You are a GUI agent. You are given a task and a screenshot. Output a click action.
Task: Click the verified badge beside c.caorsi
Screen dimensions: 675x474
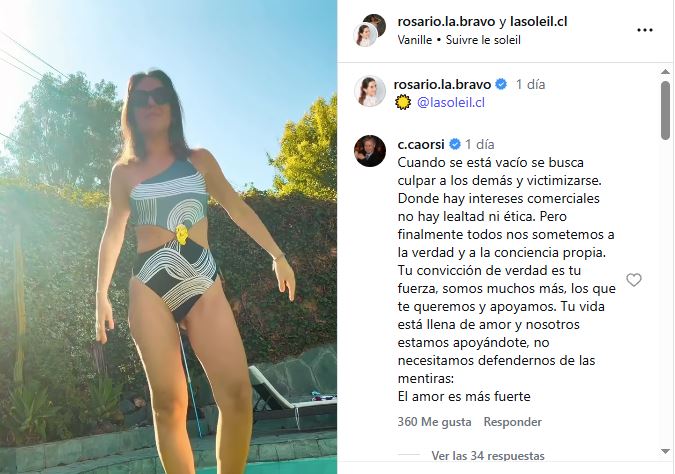pos(455,144)
